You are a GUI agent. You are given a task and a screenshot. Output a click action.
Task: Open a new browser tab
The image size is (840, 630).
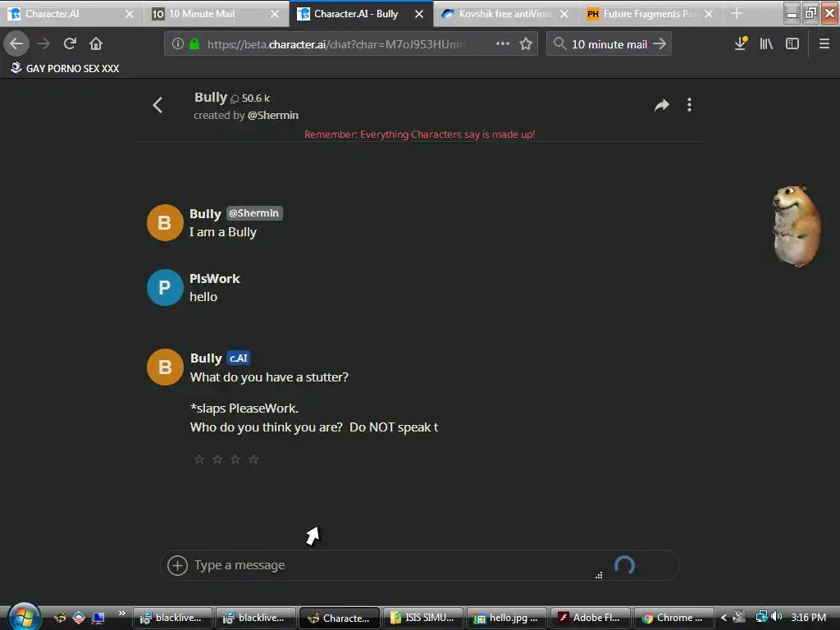pyautogui.click(x=737, y=14)
